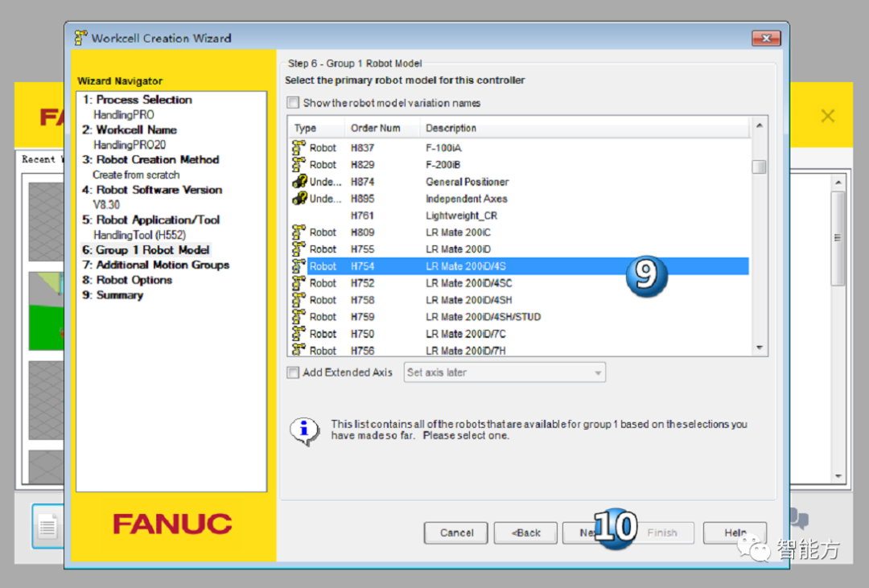Screen dimensions: 869x588
Task: Click the <Back button
Action: coord(525,532)
